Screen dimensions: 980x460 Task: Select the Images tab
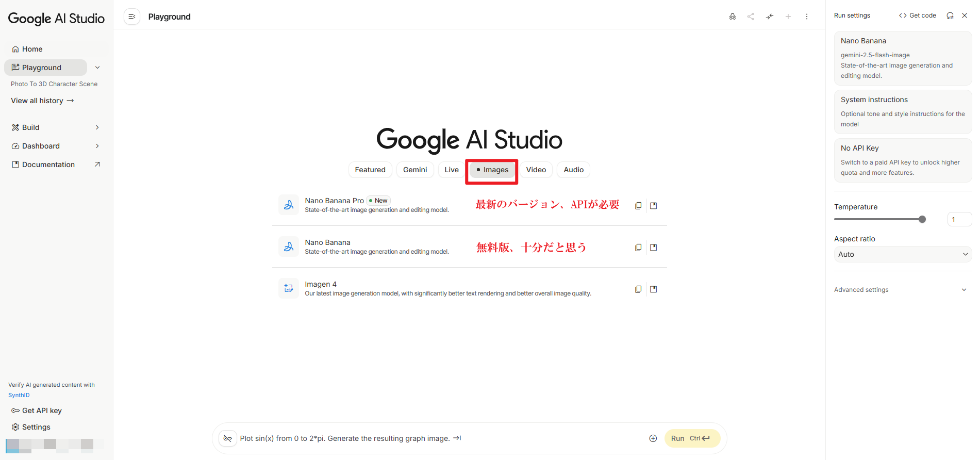click(492, 170)
